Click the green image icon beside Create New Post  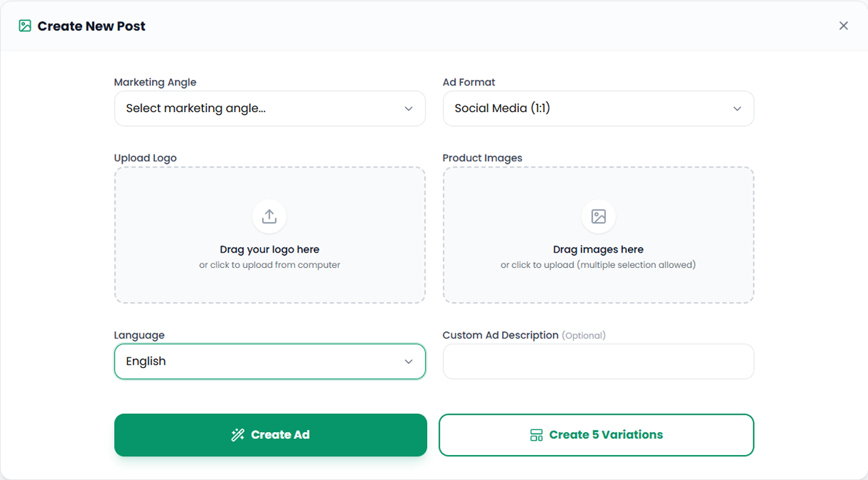(x=26, y=25)
